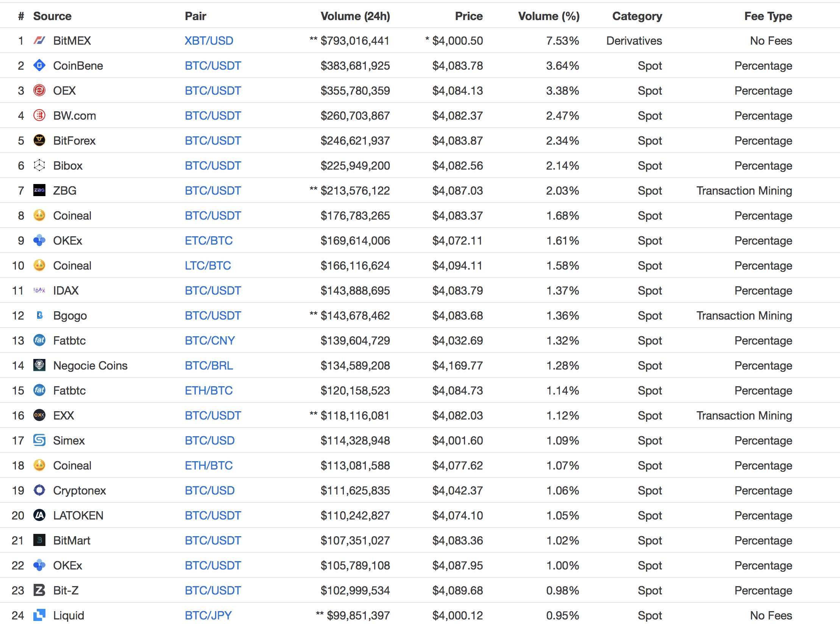The image size is (840, 624).
Task: Click the $99,851,397 volume value
Action: [358, 615]
